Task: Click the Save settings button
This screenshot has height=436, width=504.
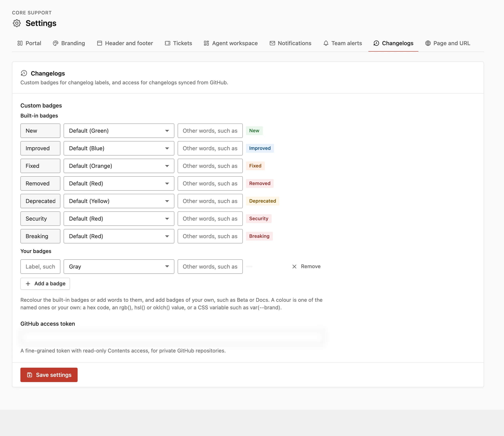Action: [49, 375]
